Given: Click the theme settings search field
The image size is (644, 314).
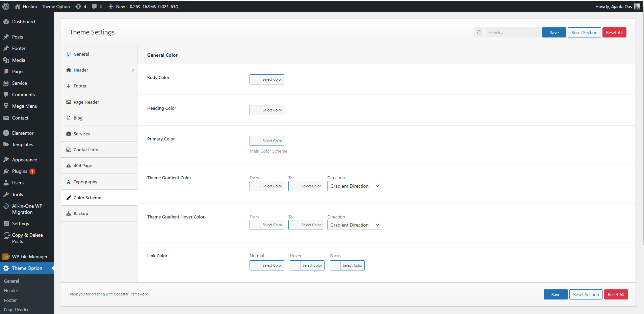Looking at the screenshot, I should [x=512, y=32].
